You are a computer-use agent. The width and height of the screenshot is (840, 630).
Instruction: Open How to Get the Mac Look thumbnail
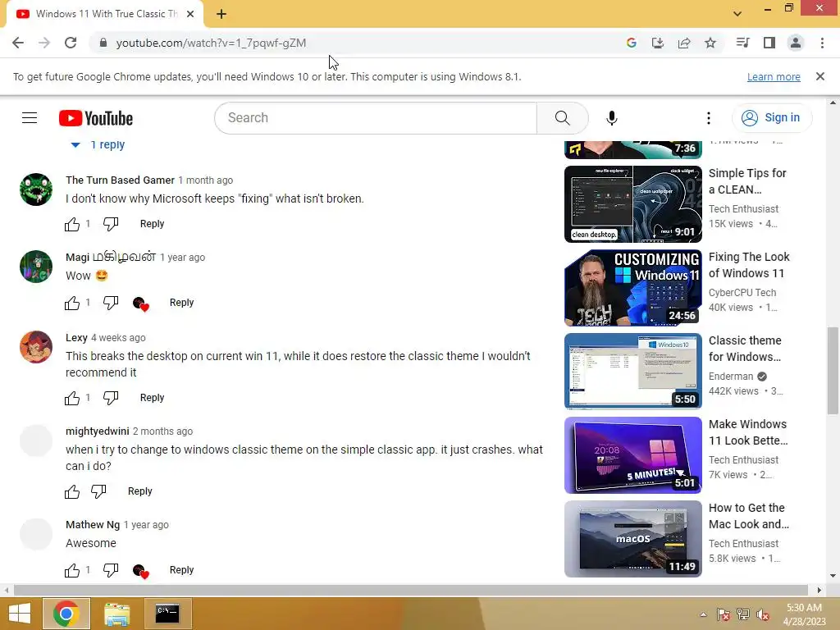coord(632,539)
